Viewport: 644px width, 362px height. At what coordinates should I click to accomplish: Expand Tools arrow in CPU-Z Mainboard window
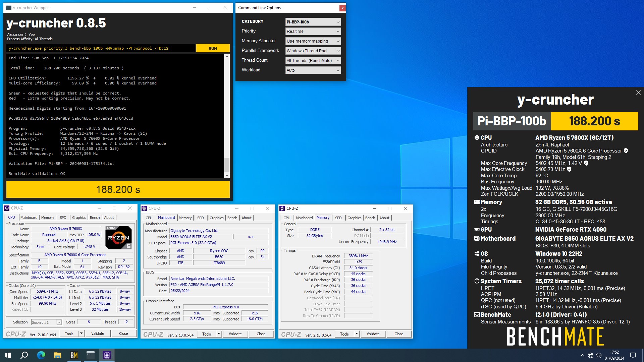pyautogui.click(x=219, y=334)
